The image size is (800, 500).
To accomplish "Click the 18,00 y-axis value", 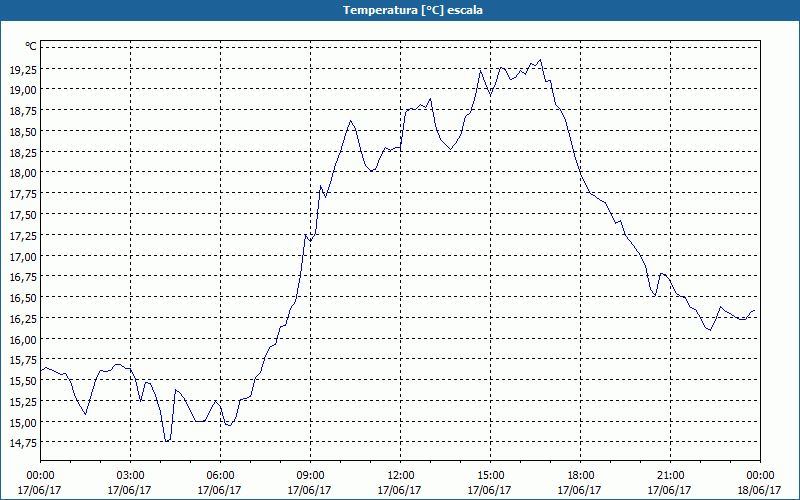I will [x=23, y=173].
